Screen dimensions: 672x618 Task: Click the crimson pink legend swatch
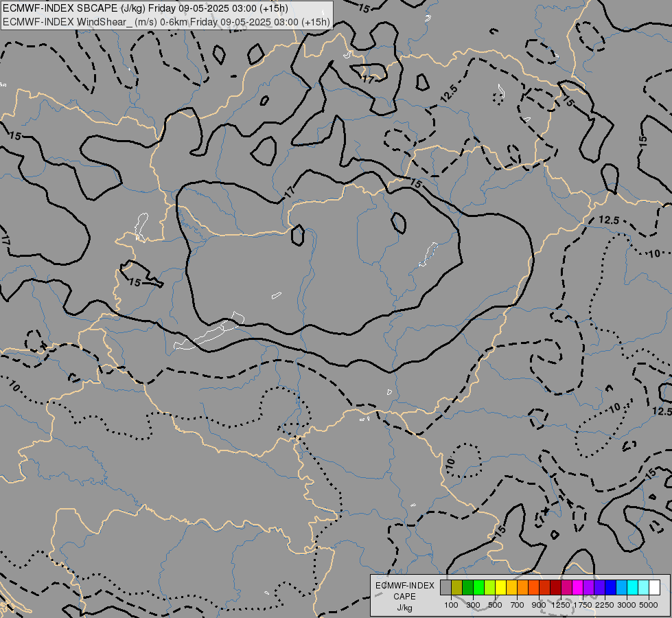pos(566,587)
